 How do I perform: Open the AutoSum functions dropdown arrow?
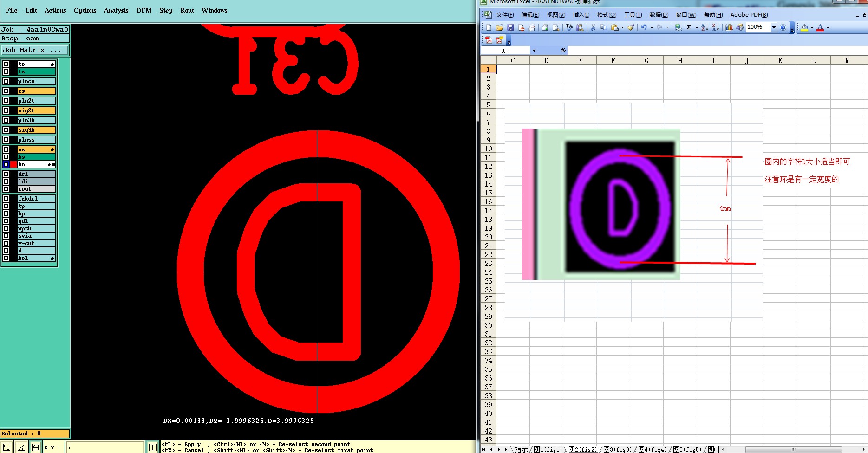(x=697, y=27)
